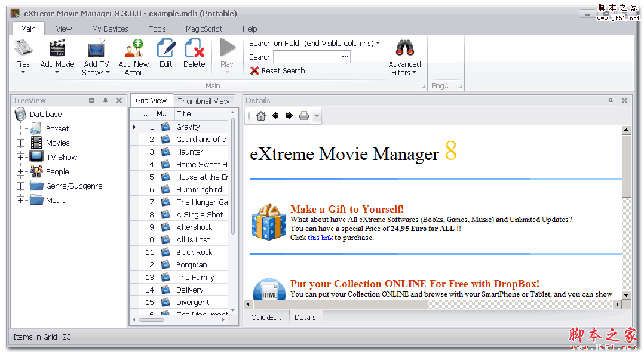644x354 pixels.
Task: Open the My Devices ribbon tab
Action: point(110,29)
